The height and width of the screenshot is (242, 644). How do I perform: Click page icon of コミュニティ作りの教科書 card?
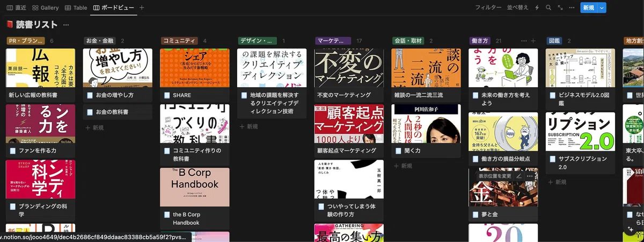167,151
